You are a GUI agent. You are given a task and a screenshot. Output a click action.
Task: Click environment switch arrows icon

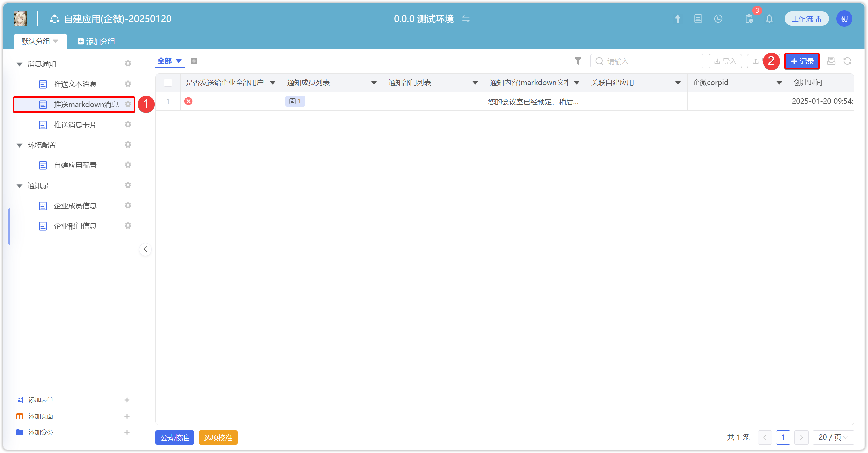(466, 19)
